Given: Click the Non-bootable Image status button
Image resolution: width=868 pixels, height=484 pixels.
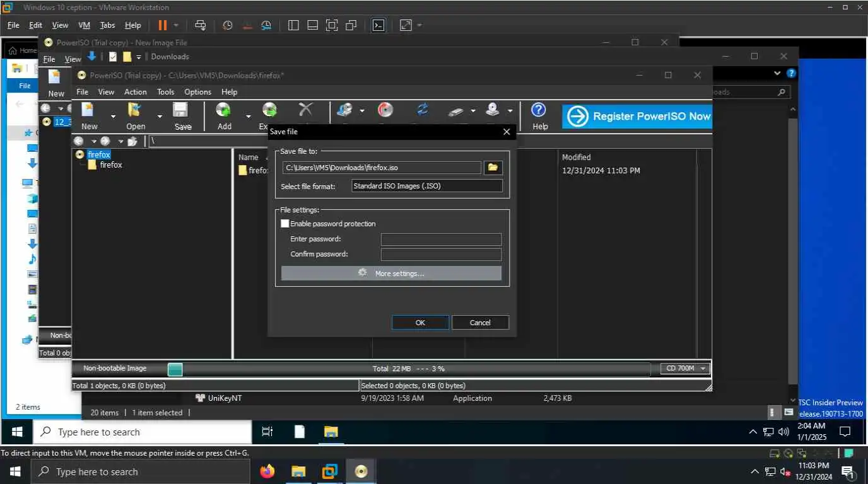Looking at the screenshot, I should (115, 369).
